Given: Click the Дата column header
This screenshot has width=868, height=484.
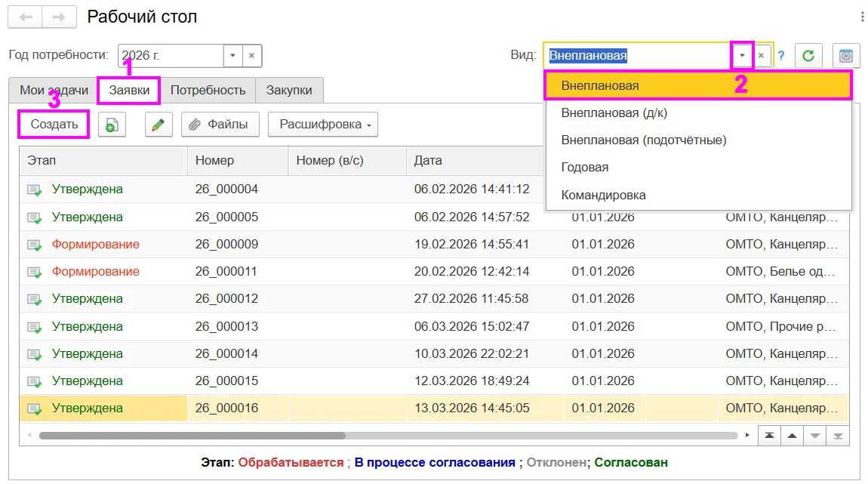Looking at the screenshot, I should pyautogui.click(x=475, y=161).
